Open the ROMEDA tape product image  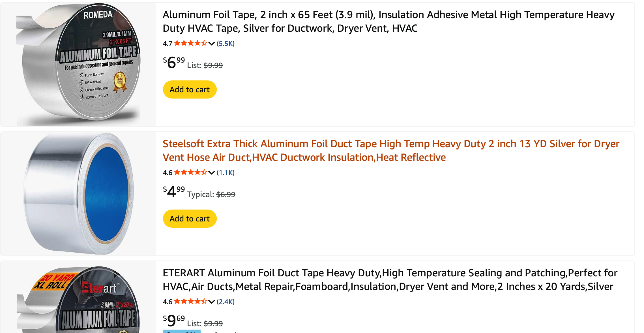tap(78, 65)
